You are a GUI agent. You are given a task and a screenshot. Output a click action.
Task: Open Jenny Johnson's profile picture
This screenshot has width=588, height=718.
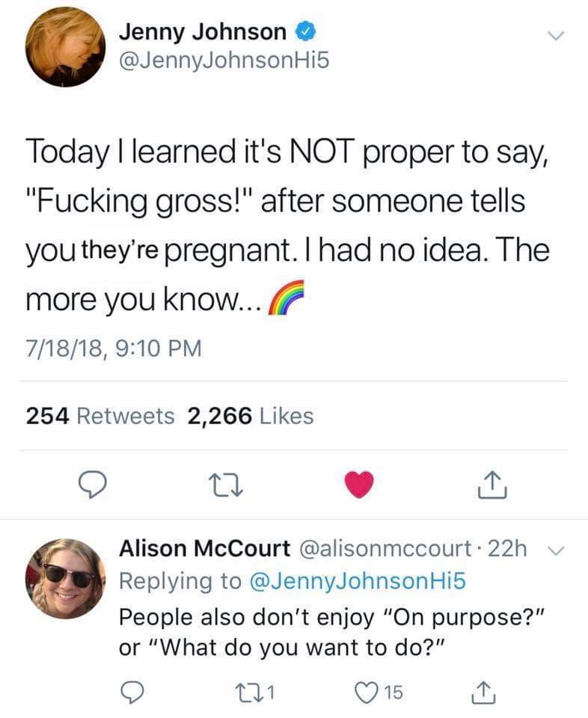click(x=65, y=46)
